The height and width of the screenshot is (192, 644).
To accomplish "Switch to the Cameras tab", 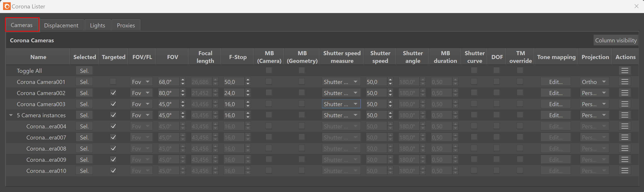I will point(22,25).
